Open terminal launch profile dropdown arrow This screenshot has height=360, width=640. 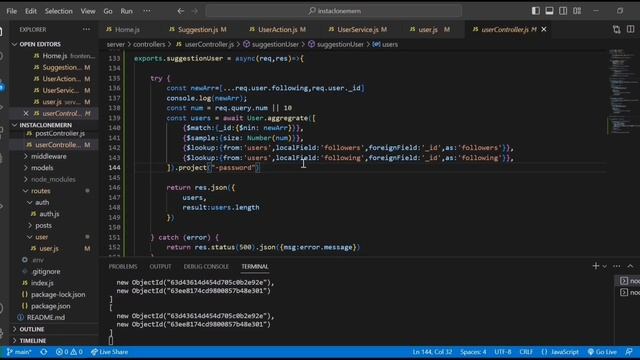click(604, 266)
